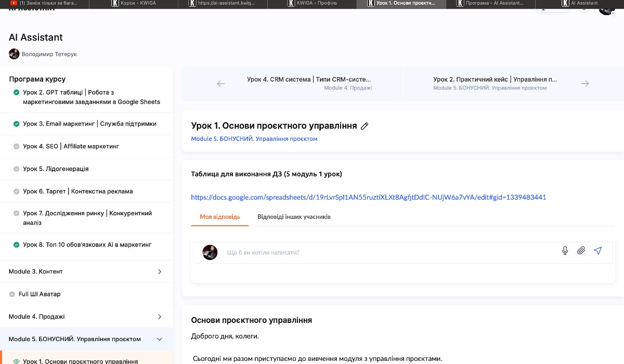The image size is (624, 364).
Task: Go to next lesson with the right arrow
Action: (585, 84)
